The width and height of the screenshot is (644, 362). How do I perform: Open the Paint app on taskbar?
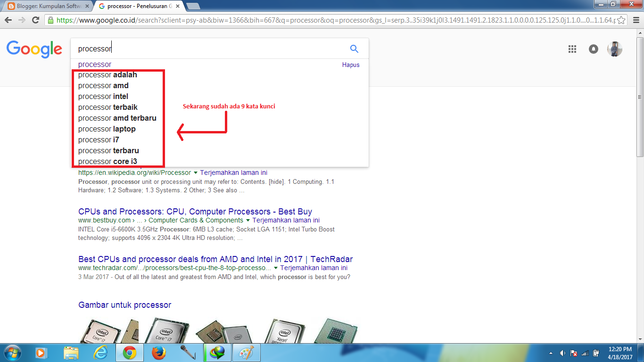coord(247,353)
